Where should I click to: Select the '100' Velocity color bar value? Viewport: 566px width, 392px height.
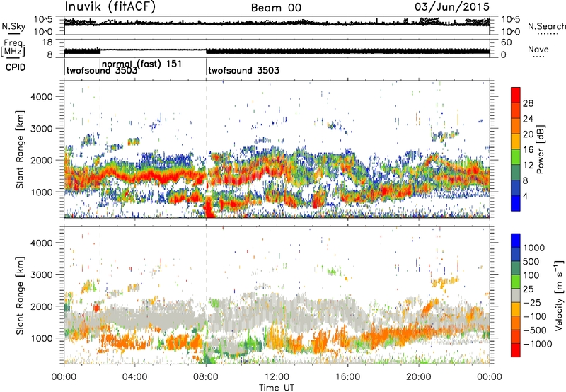pos(531,275)
